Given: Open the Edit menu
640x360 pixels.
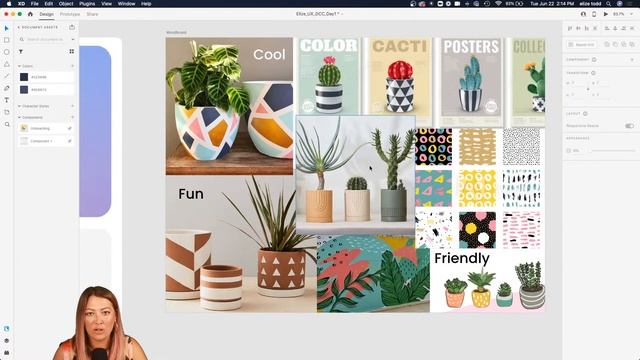Looking at the screenshot, I should click(x=49, y=4).
